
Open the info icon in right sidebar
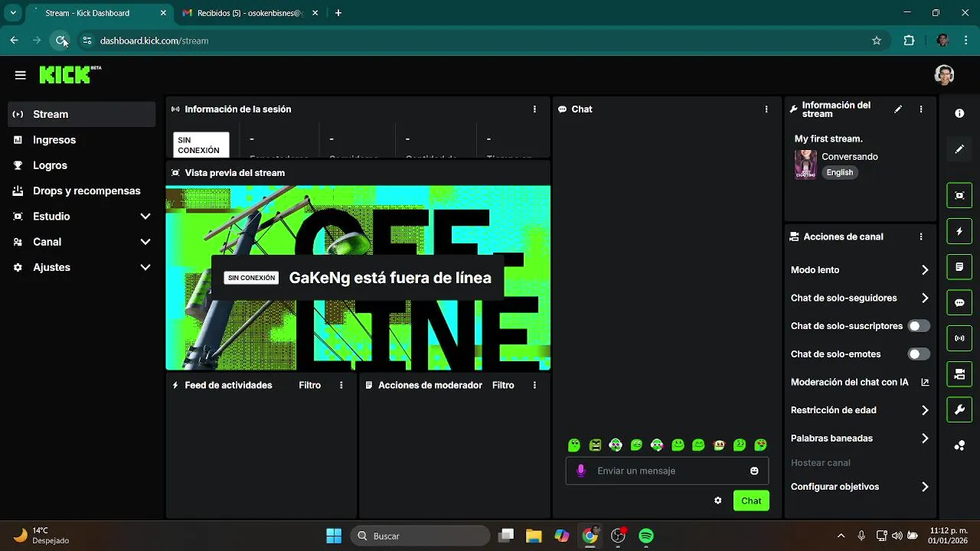point(959,113)
